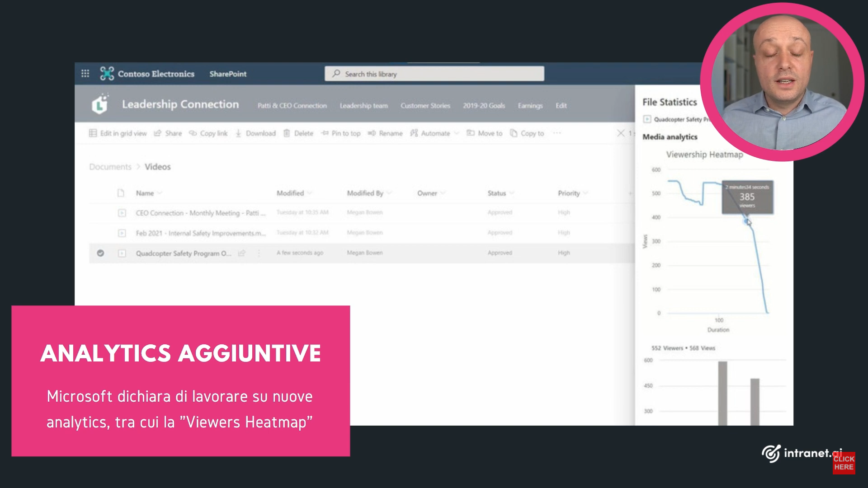The height and width of the screenshot is (488, 868).
Task: Expand the Priority column dropdown
Action: pyautogui.click(x=585, y=193)
